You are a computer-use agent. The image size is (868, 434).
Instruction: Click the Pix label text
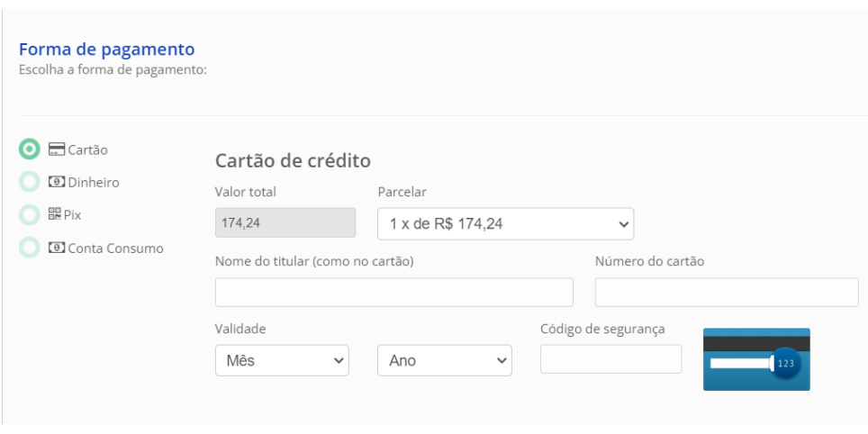pyautogui.click(x=73, y=215)
